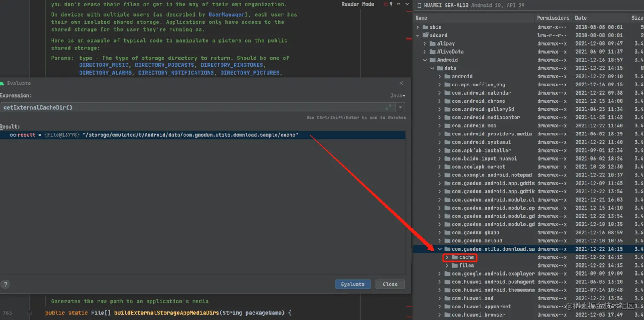Click the folder icon next to com.android.chrome
Screen dimensions: 644x320
(x=448, y=101)
